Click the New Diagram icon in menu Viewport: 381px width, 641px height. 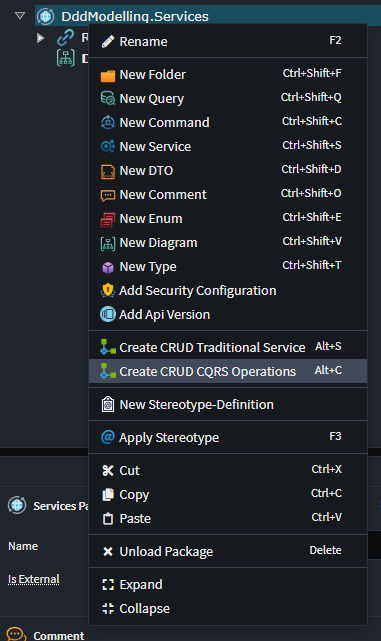108,244
